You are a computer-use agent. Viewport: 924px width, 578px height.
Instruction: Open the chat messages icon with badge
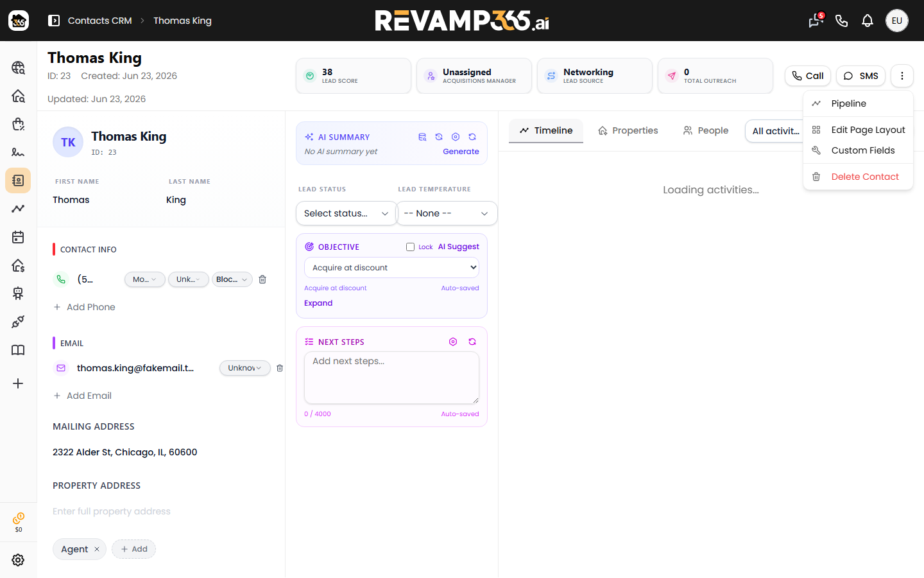click(816, 21)
